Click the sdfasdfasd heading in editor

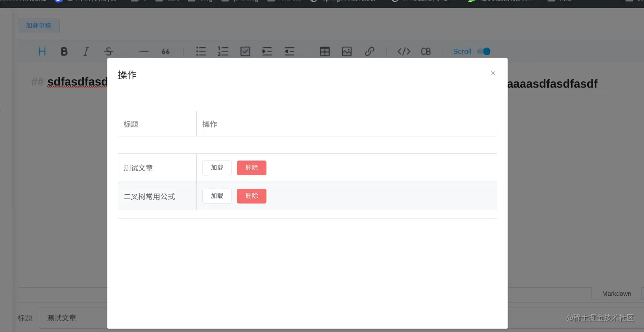(x=77, y=82)
